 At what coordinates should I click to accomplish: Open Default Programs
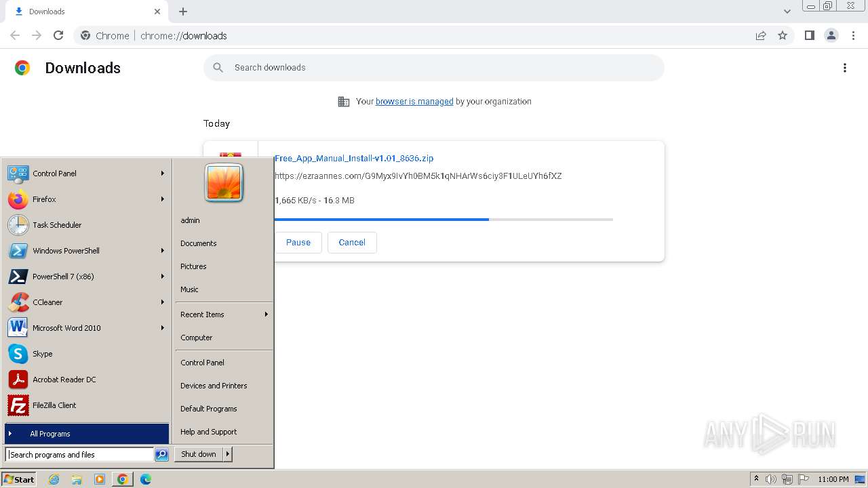pos(208,409)
